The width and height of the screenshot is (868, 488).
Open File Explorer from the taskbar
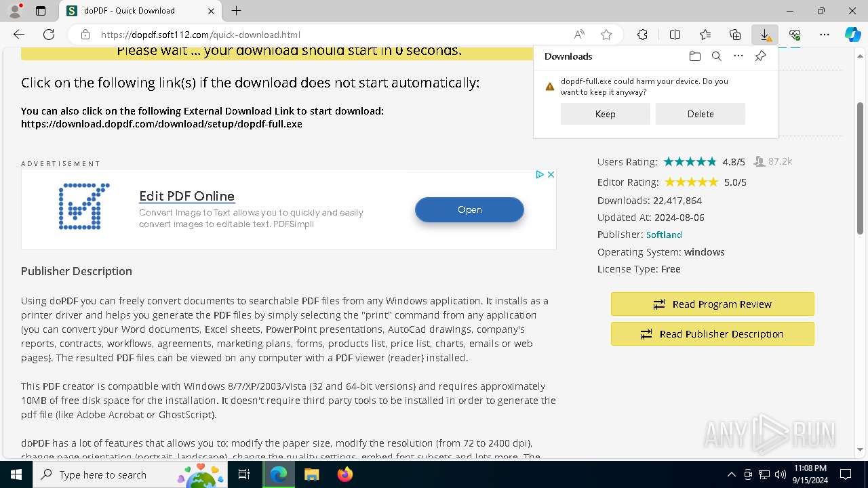(311, 474)
